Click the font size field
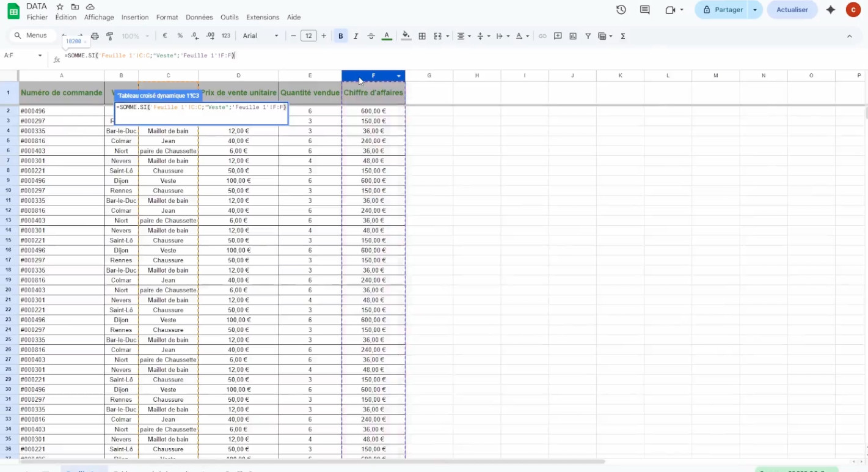Image resolution: width=868 pixels, height=472 pixels. click(x=308, y=36)
